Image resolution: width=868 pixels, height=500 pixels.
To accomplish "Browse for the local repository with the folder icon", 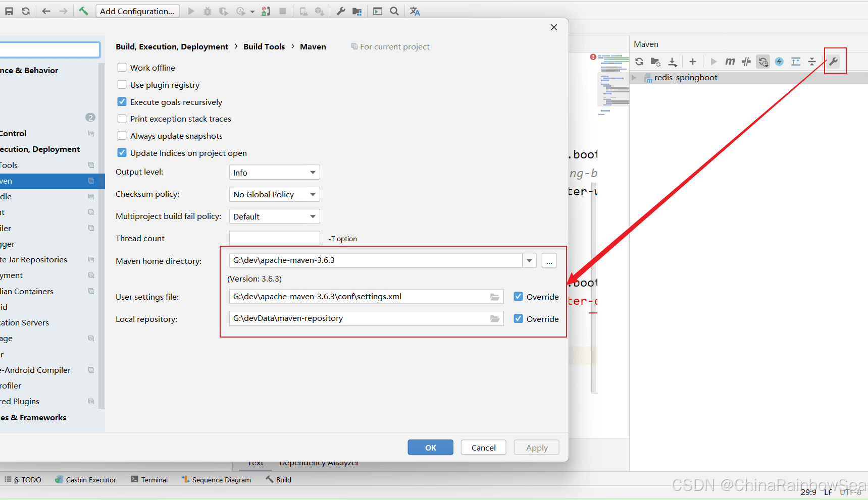I will tap(495, 319).
